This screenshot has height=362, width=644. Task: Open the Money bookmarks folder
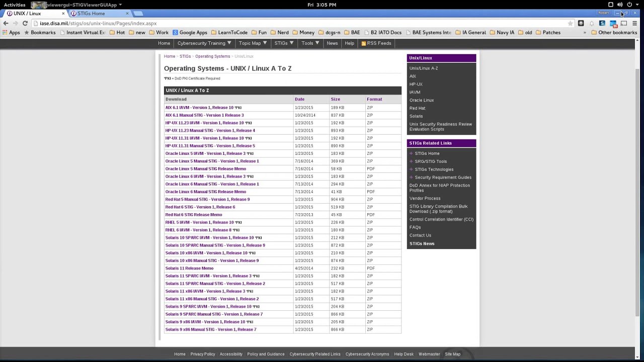pyautogui.click(x=303, y=33)
